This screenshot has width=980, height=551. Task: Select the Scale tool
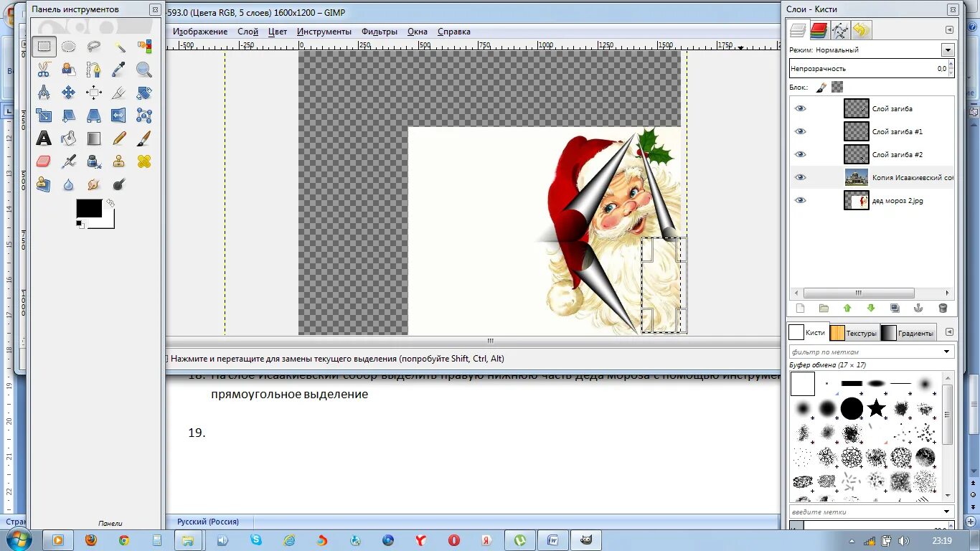pyautogui.click(x=44, y=116)
